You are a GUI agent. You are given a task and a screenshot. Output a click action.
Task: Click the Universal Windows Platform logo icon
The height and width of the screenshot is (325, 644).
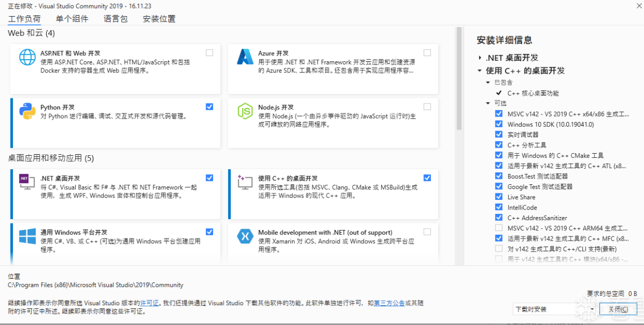pyautogui.click(x=27, y=236)
